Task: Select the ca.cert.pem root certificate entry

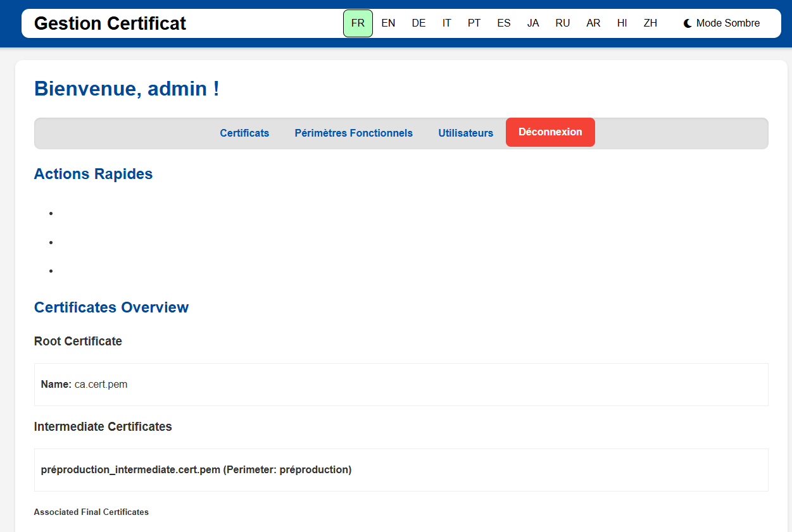Action: pos(101,385)
